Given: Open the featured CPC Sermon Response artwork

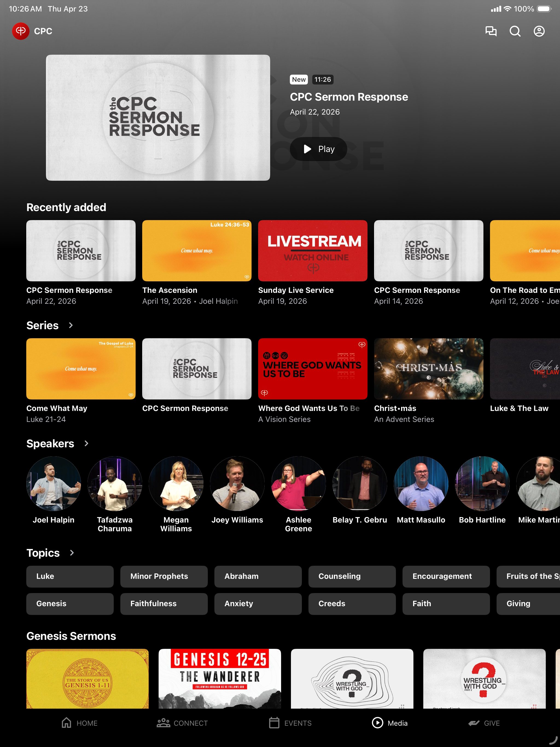Looking at the screenshot, I should tap(158, 118).
